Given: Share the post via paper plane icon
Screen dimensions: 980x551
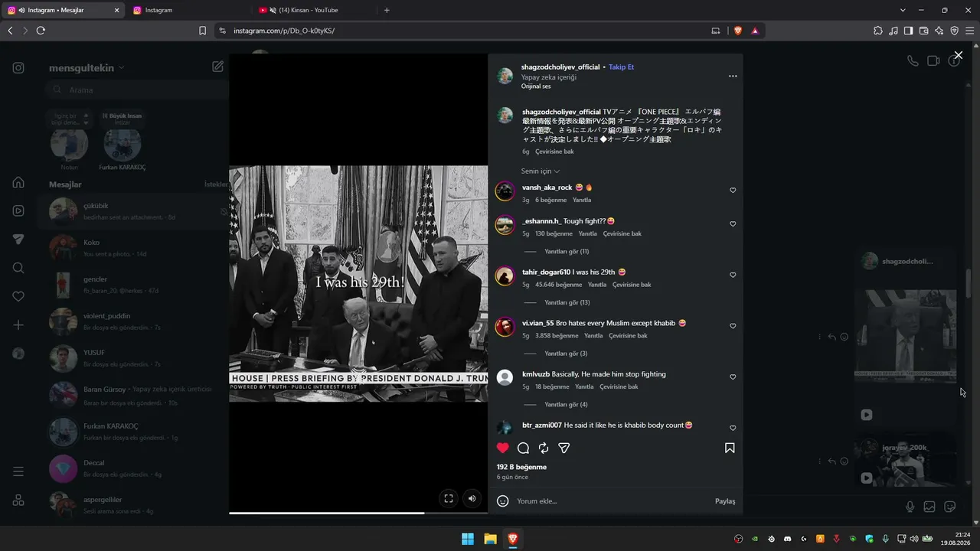Looking at the screenshot, I should [564, 448].
